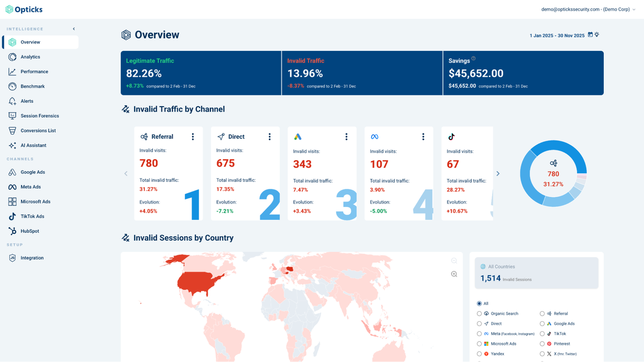
Task: Open the HubSpot channel
Action: coord(31,231)
